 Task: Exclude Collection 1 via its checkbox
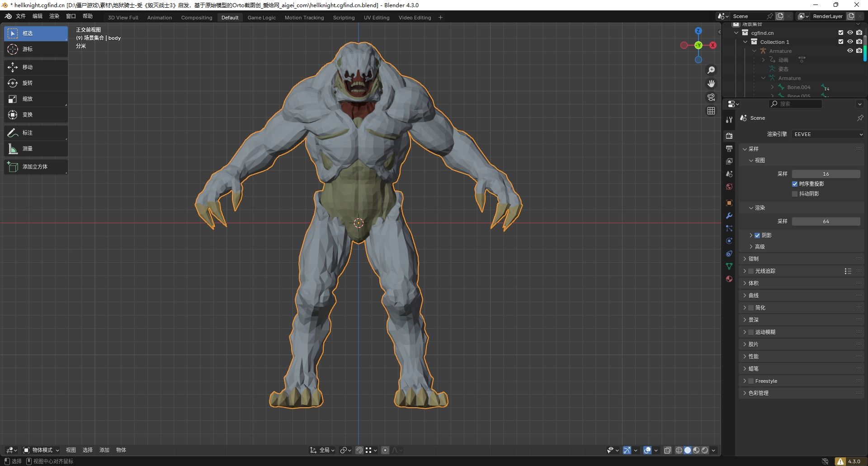pyautogui.click(x=841, y=42)
